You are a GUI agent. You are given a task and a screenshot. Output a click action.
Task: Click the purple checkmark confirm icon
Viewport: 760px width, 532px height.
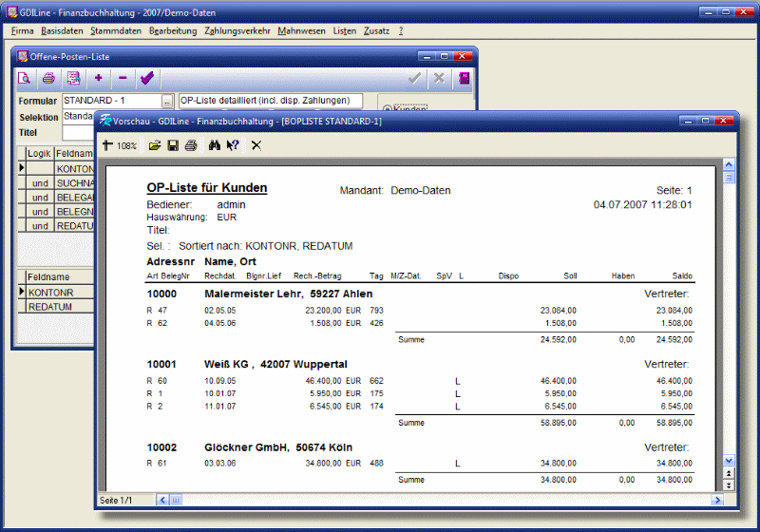click(146, 78)
